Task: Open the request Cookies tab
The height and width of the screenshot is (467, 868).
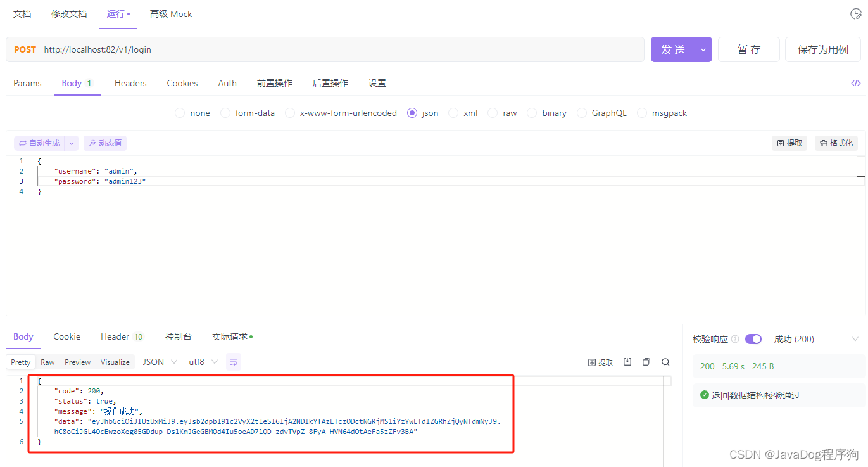Action: pos(182,83)
